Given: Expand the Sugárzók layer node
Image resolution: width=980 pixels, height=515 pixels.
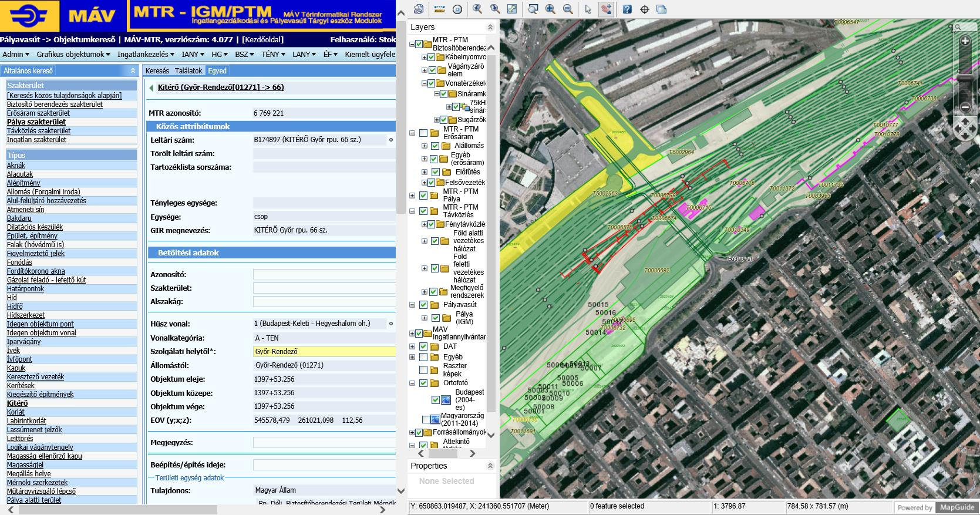Looking at the screenshot, I should click(436, 120).
